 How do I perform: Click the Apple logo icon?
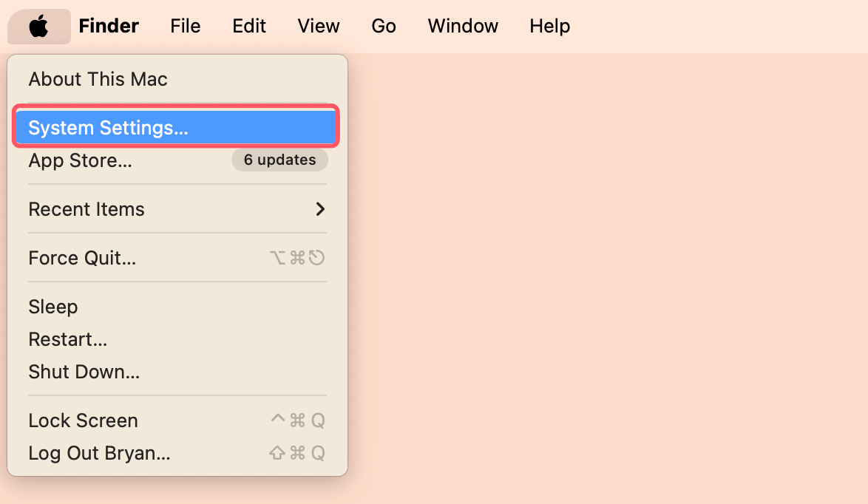click(38, 25)
